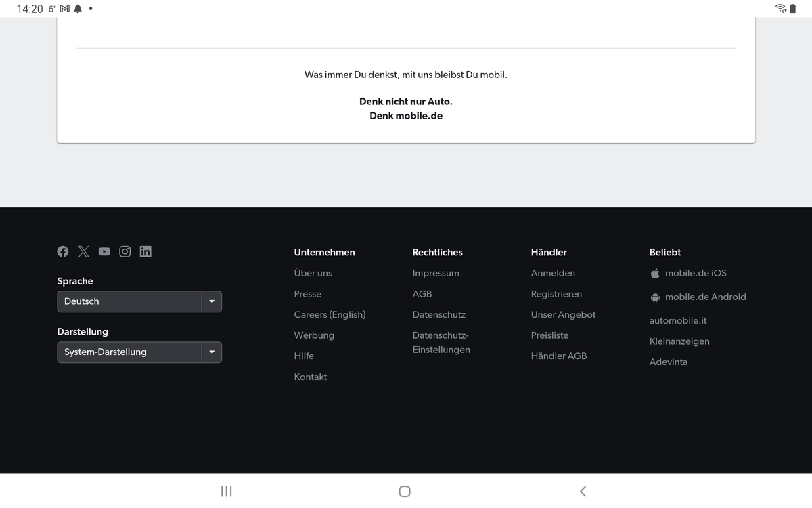Open the Über uns link
Screen dimensions: 812x508
313,273
